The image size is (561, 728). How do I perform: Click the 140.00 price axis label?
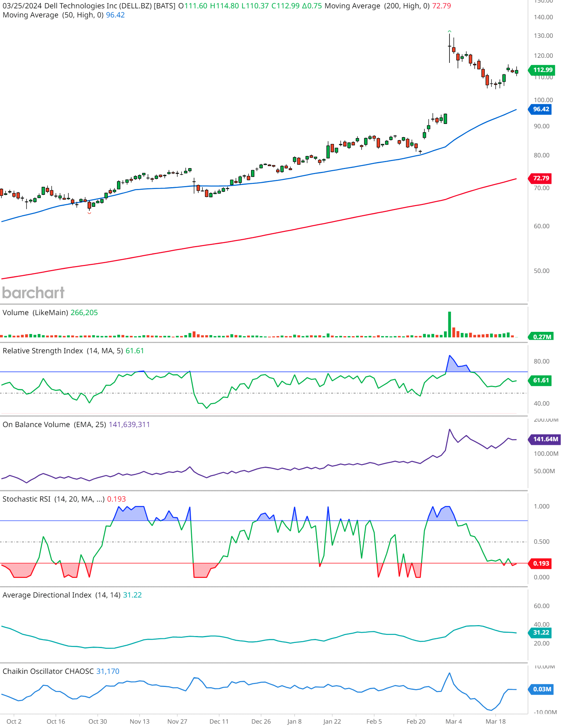pyautogui.click(x=543, y=17)
